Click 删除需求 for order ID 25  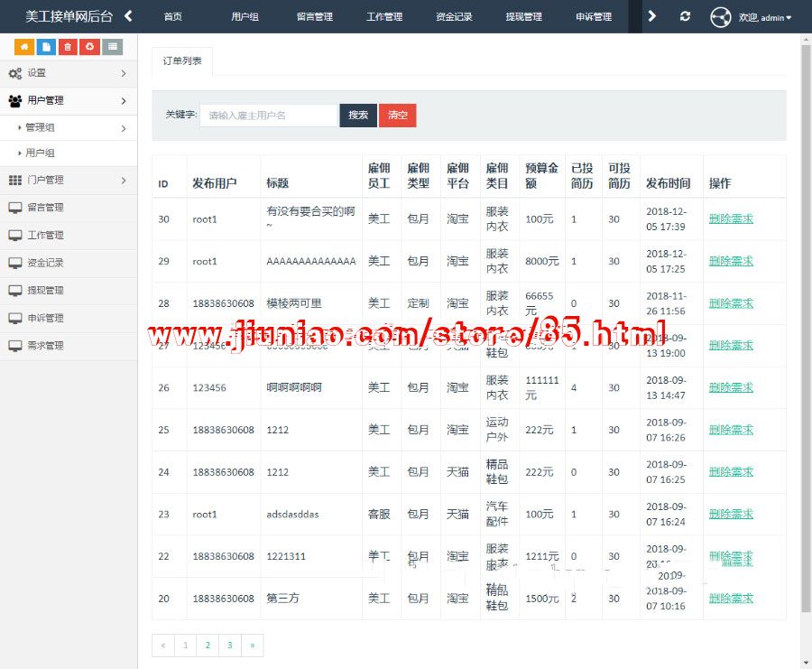click(731, 430)
